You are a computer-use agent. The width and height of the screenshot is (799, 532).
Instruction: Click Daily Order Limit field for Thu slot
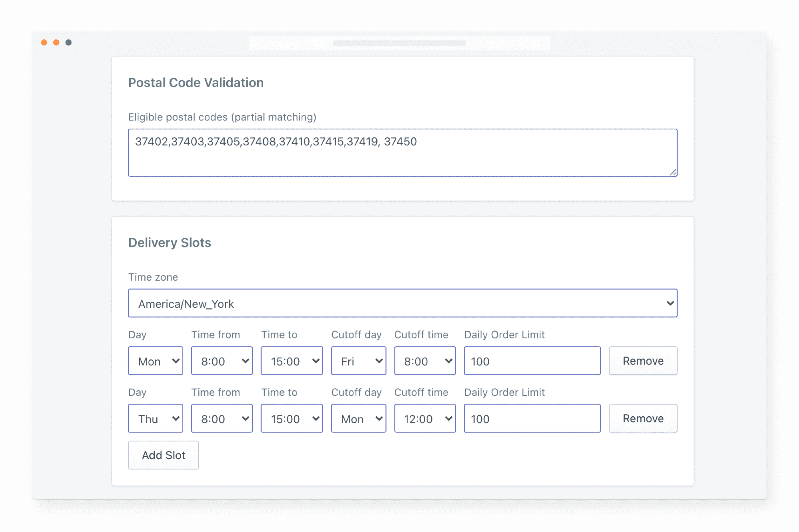tap(532, 418)
